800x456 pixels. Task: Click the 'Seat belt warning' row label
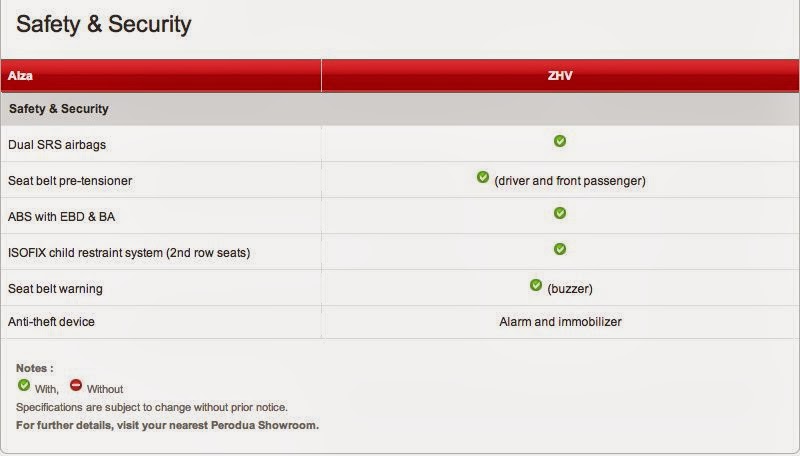pos(55,289)
